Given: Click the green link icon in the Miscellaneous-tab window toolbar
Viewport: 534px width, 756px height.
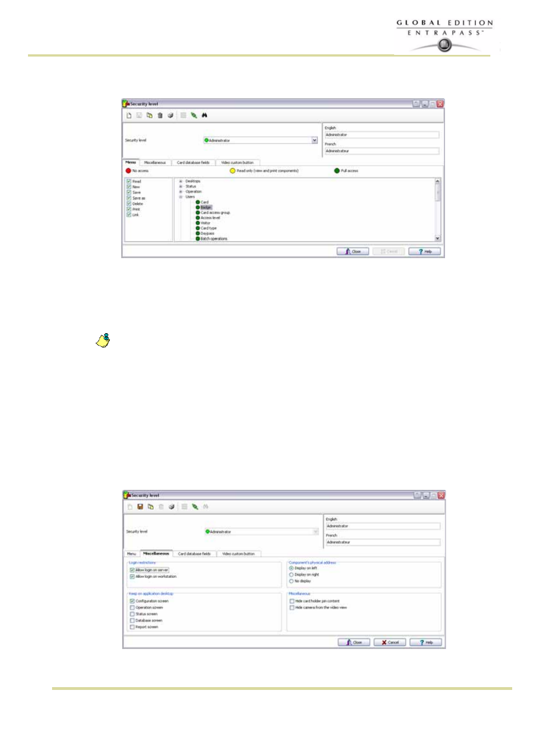Looking at the screenshot, I should [195, 507].
